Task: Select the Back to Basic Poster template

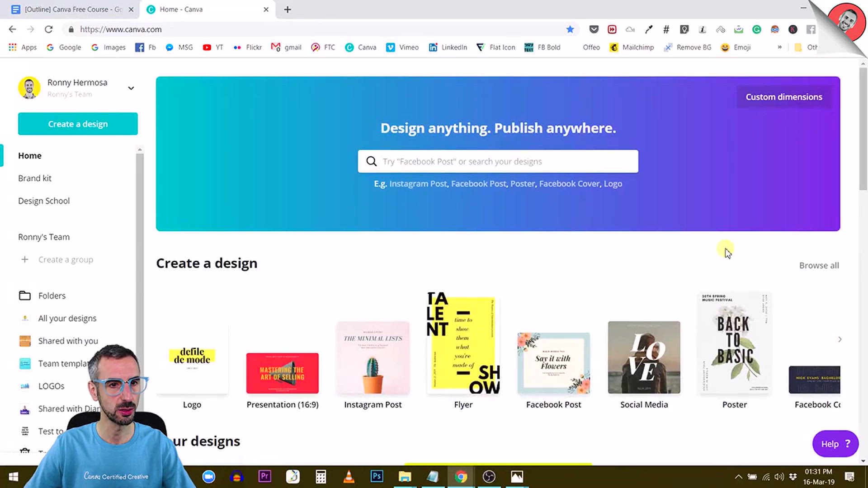Action: click(735, 343)
